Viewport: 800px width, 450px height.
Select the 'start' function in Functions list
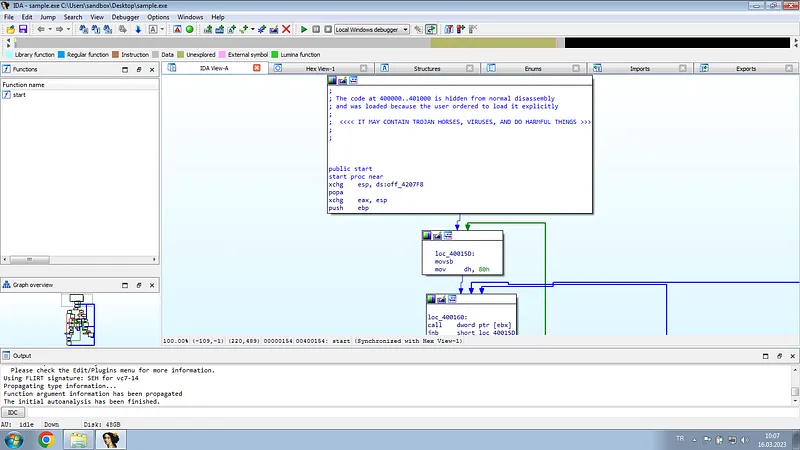pyautogui.click(x=19, y=95)
